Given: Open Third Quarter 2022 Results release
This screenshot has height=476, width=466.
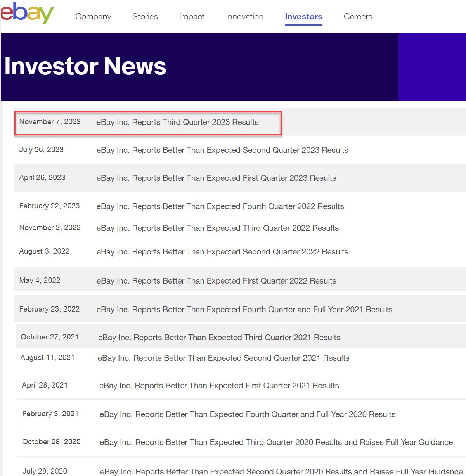Looking at the screenshot, I should [218, 228].
